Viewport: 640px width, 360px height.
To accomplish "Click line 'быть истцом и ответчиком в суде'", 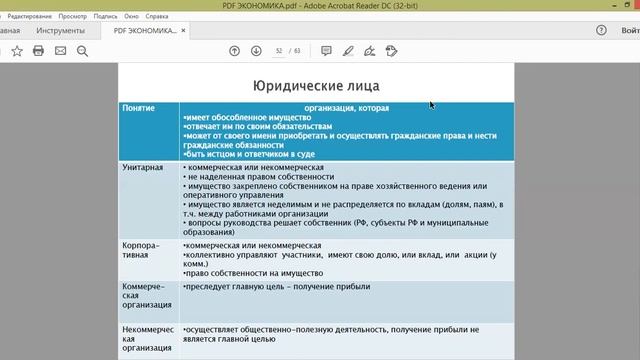I will point(249,154).
